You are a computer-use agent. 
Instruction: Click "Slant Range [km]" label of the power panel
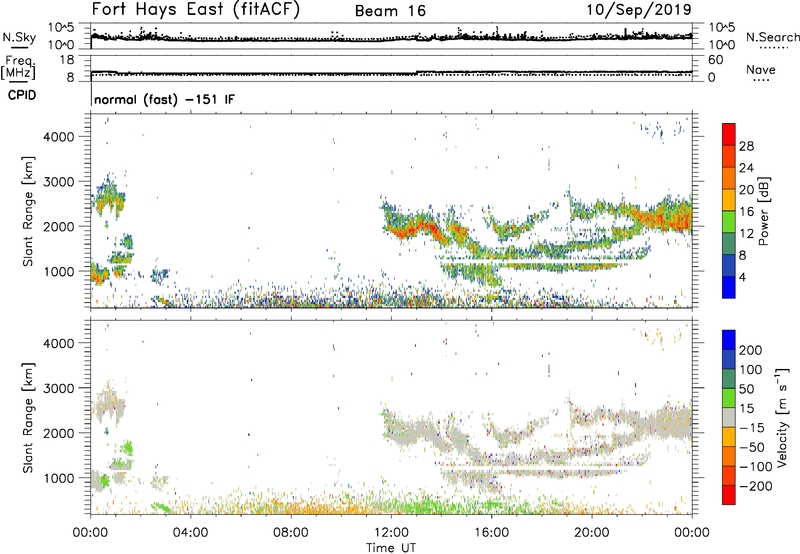click(28, 211)
